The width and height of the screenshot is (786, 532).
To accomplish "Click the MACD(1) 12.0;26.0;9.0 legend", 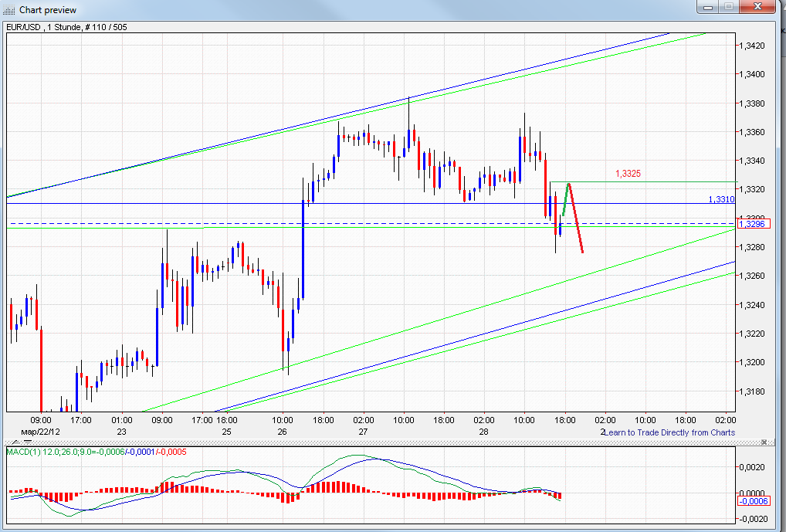I will tap(97, 452).
